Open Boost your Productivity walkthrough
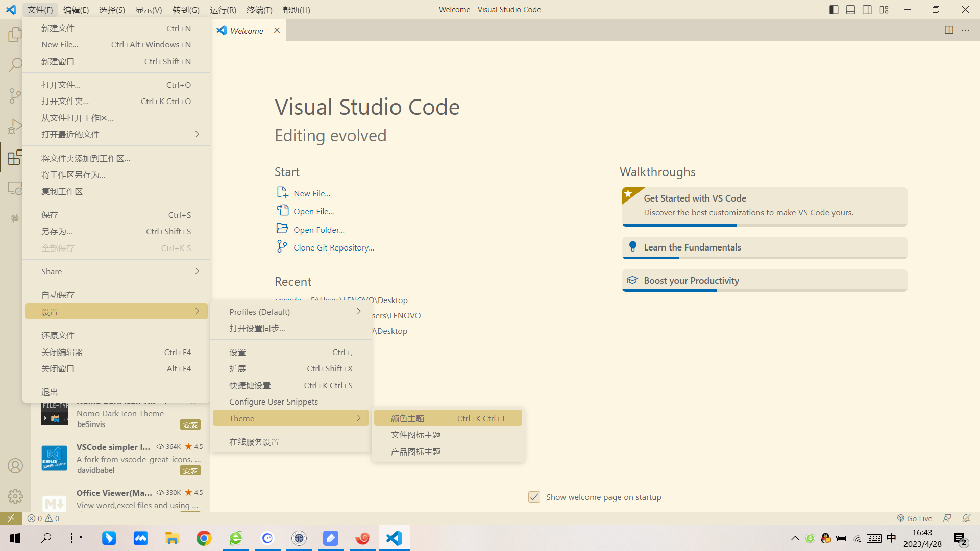Screen dimensions: 980x551 pos(764,281)
